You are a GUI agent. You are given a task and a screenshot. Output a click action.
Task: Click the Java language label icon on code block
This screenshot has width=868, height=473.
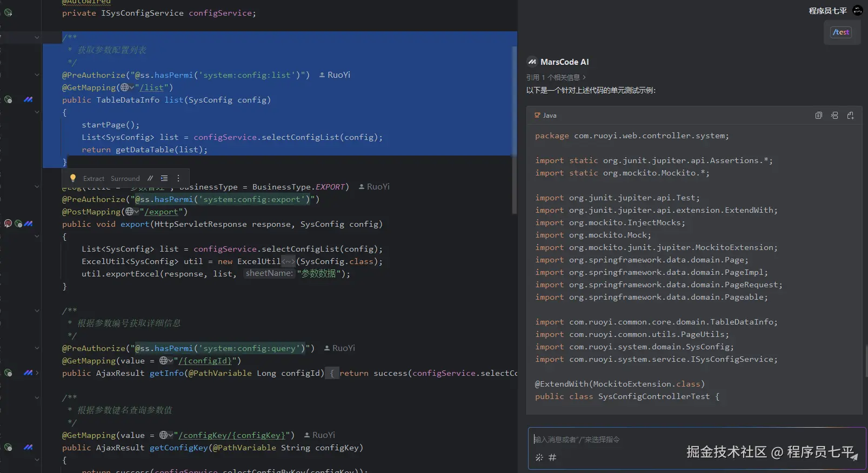click(537, 116)
